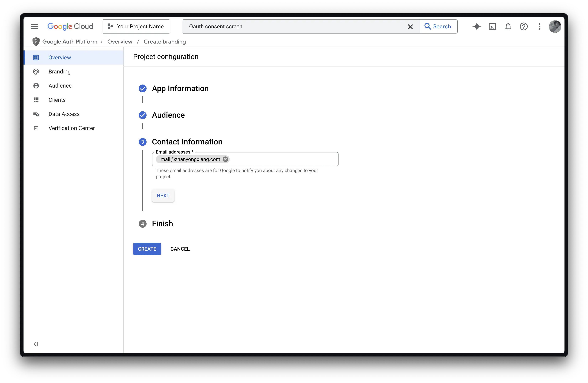Click the account profile avatar
This screenshot has width=588, height=383.
(x=555, y=26)
